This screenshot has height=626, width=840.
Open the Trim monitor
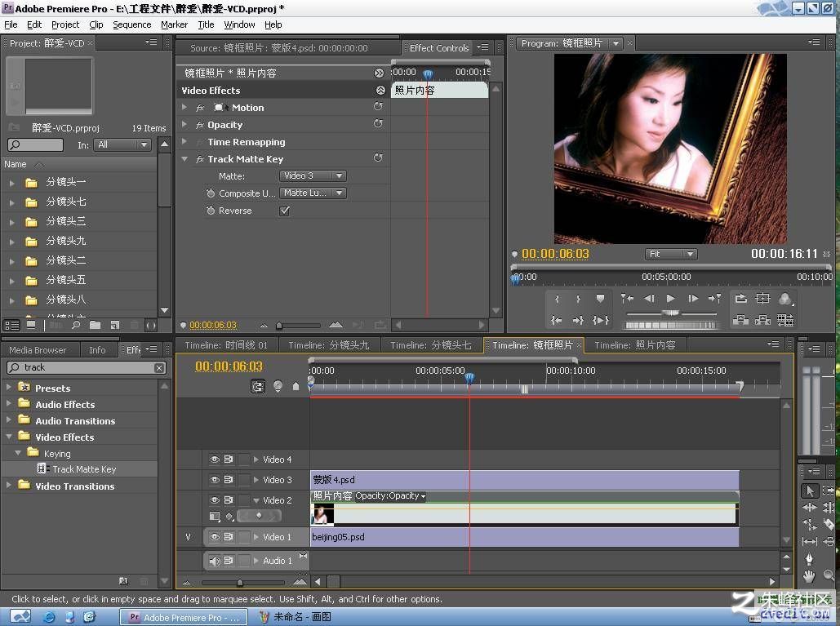[x=784, y=320]
